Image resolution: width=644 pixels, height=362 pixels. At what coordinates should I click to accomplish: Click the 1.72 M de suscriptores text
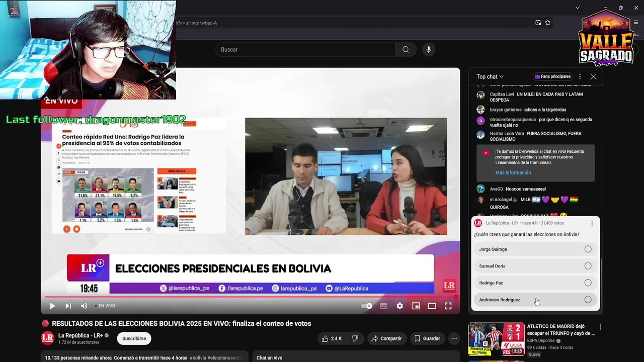pos(79,342)
